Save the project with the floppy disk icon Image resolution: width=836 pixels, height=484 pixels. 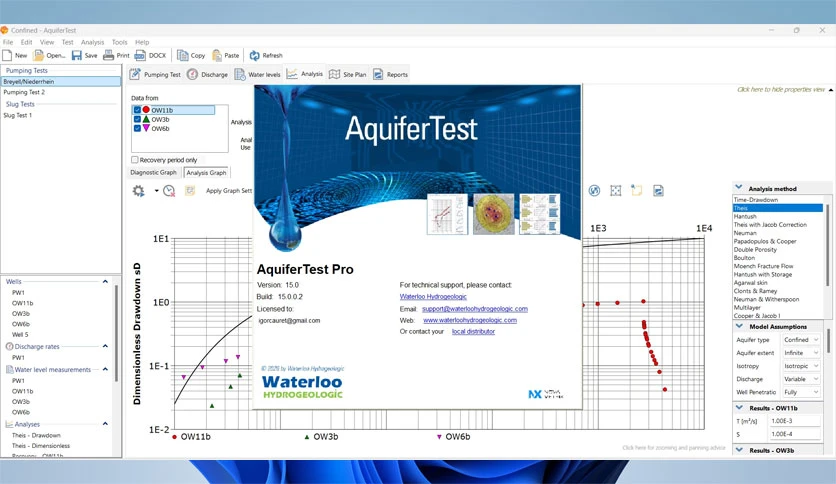tap(77, 55)
